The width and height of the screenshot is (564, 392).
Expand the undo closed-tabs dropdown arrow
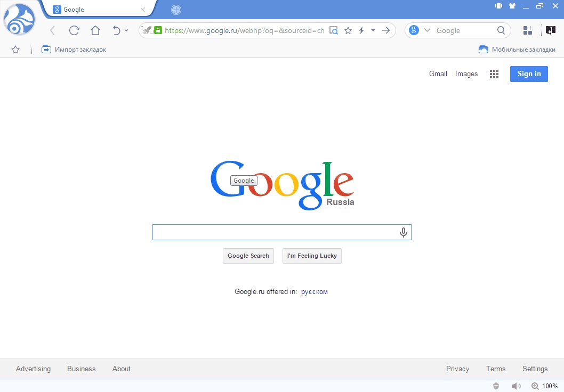click(x=126, y=30)
